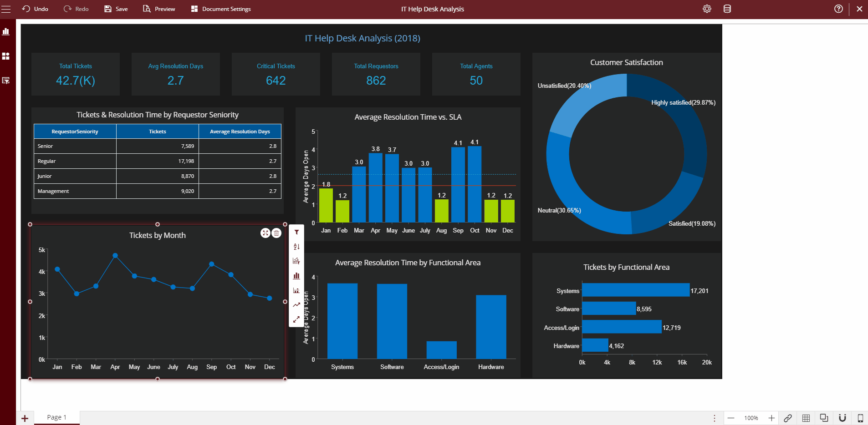This screenshot has width=868, height=425.
Task: Select the charts icon in left sidebar
Action: [x=6, y=32]
